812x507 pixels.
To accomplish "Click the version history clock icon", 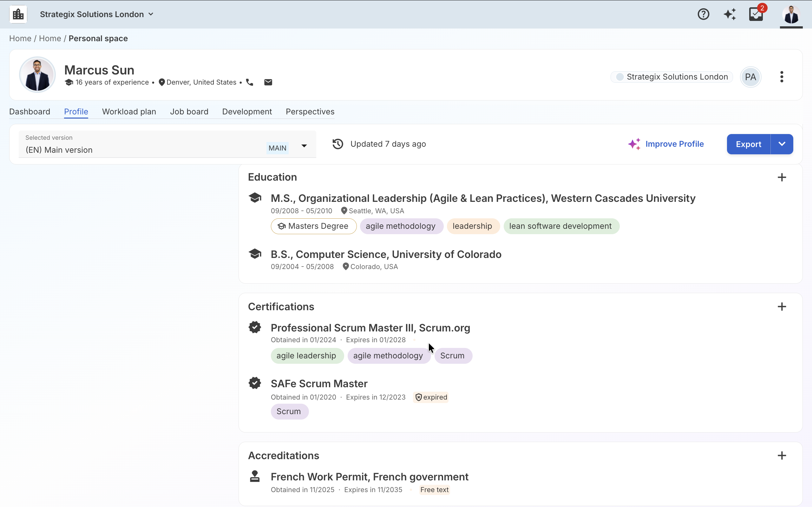I will pyautogui.click(x=338, y=144).
